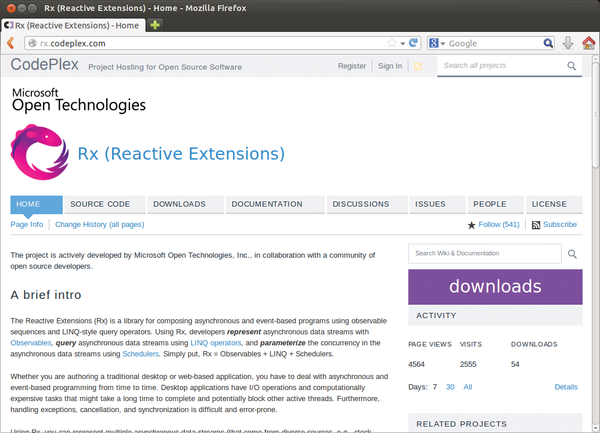Open the Observables link
Image resolution: width=600 pixels, height=433 pixels.
point(31,343)
